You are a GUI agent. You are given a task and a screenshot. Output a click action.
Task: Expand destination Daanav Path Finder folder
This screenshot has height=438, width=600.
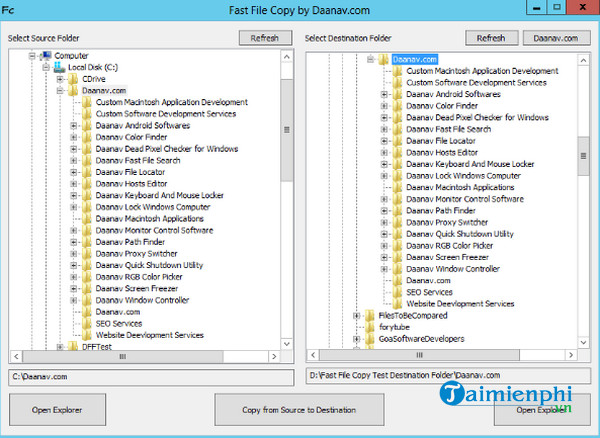[x=384, y=211]
